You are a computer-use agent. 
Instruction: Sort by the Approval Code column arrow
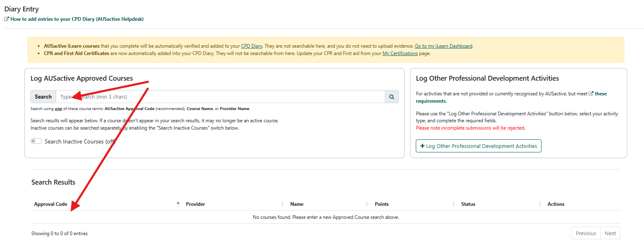point(178,204)
